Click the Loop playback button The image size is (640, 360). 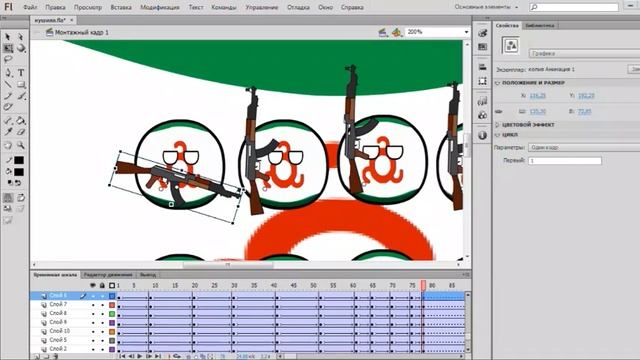177,356
